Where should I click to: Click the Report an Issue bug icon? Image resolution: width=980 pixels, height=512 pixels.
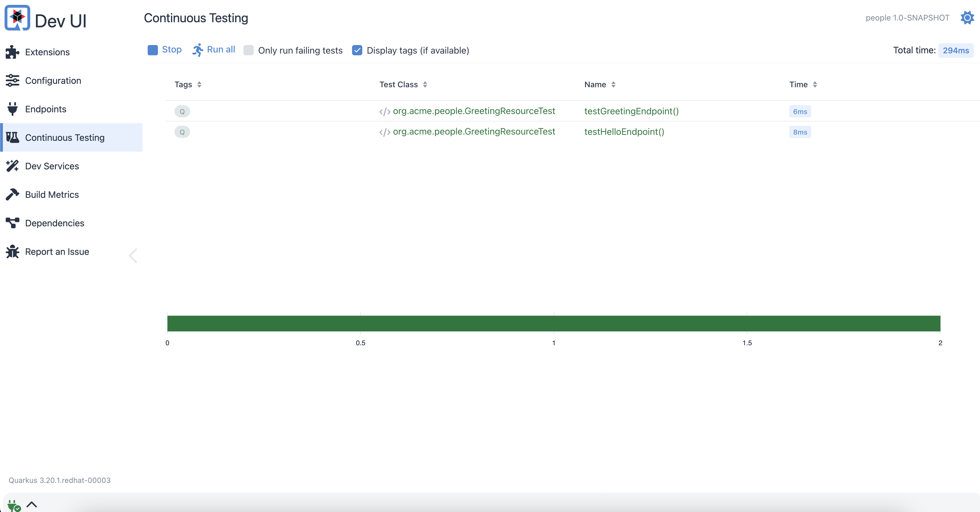[x=12, y=251]
